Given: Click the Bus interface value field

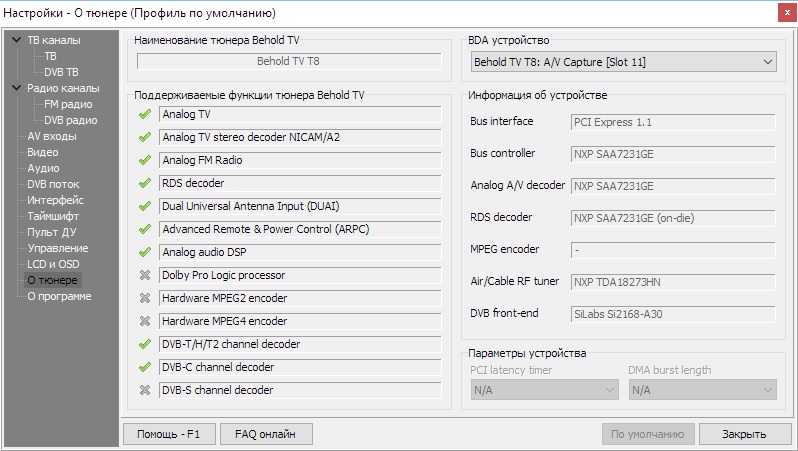Looking at the screenshot, I should point(673,122).
